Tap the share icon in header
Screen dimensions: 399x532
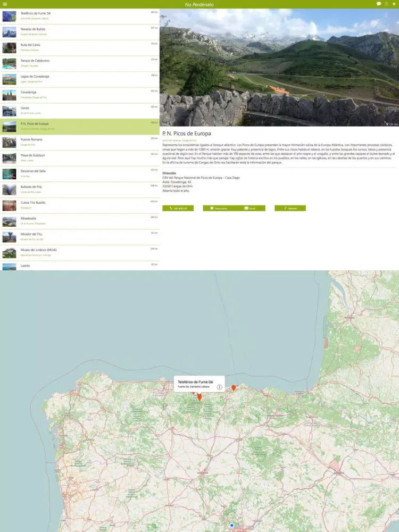click(x=386, y=4)
